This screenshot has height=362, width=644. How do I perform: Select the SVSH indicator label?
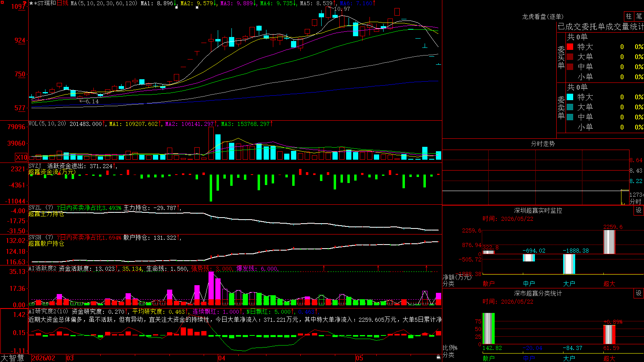35,237
